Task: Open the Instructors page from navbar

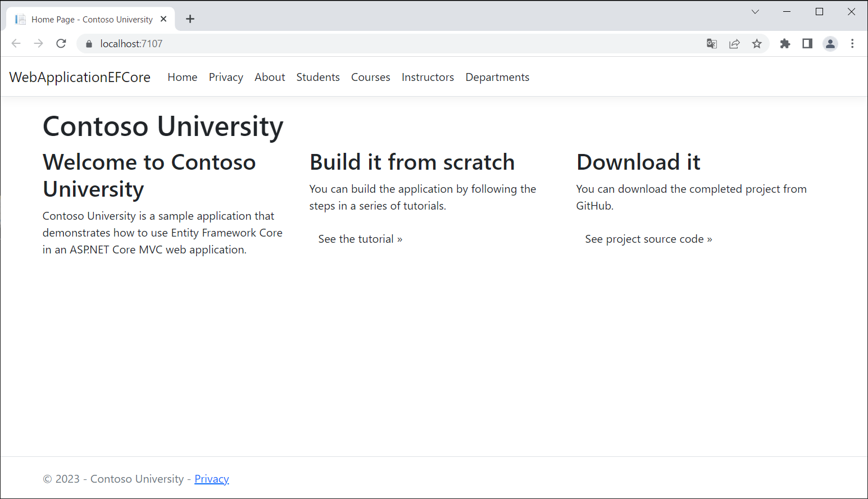Action: click(x=428, y=77)
